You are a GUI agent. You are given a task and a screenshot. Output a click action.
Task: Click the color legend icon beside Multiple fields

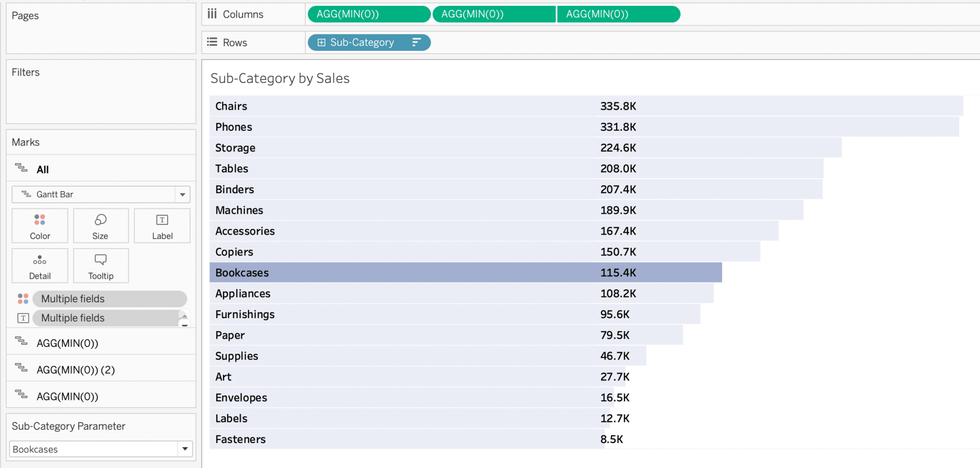pos(22,298)
